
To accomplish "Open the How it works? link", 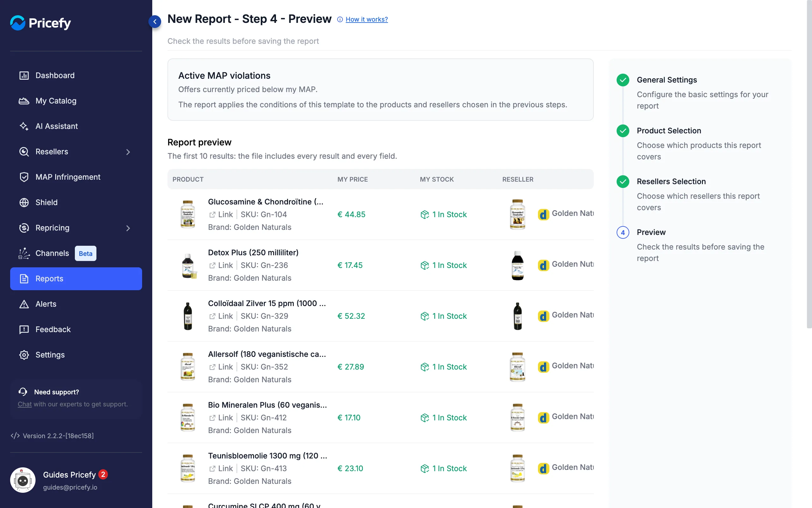I will pos(367,19).
